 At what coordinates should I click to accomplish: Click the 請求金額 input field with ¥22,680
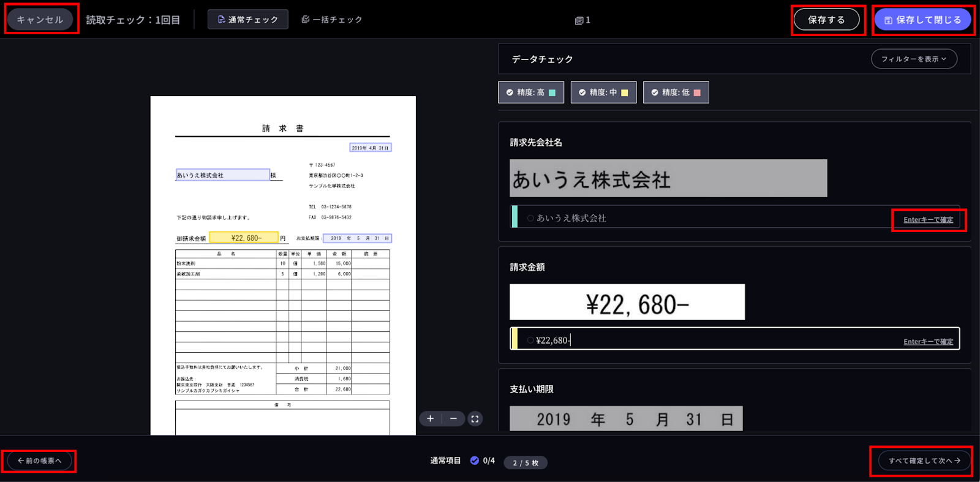pyautogui.click(x=704, y=340)
